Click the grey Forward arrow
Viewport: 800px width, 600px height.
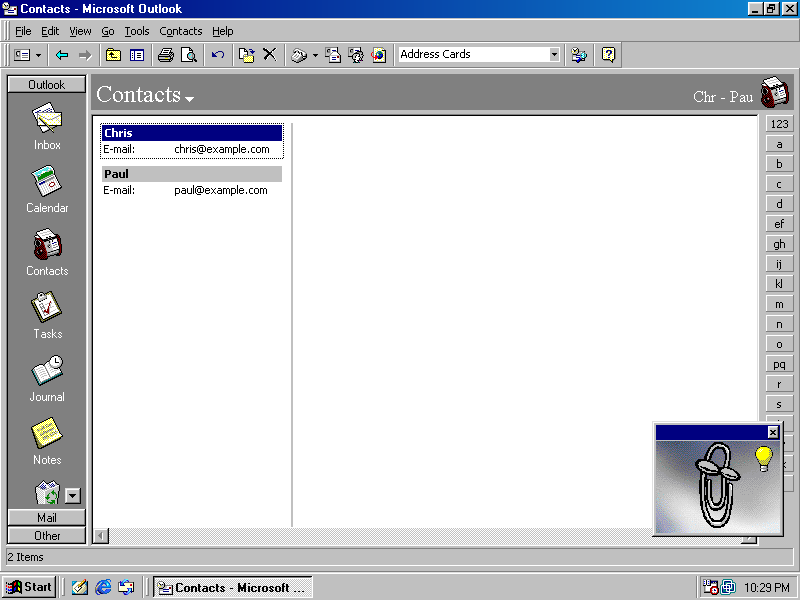85,55
